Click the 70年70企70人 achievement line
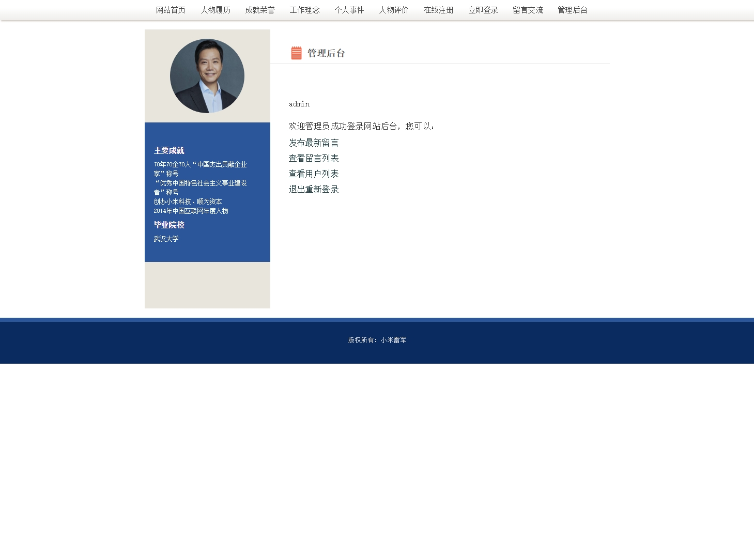Viewport: 754px width, 560px height. pos(200,169)
